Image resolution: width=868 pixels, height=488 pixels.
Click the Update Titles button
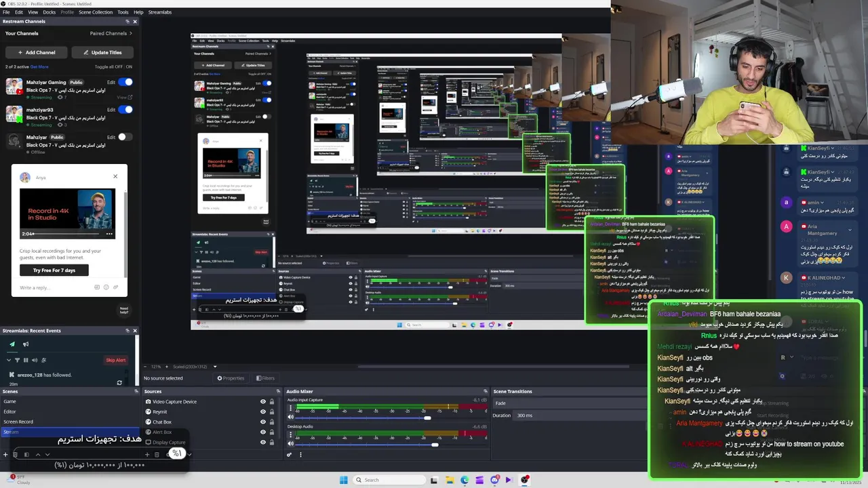(x=102, y=52)
